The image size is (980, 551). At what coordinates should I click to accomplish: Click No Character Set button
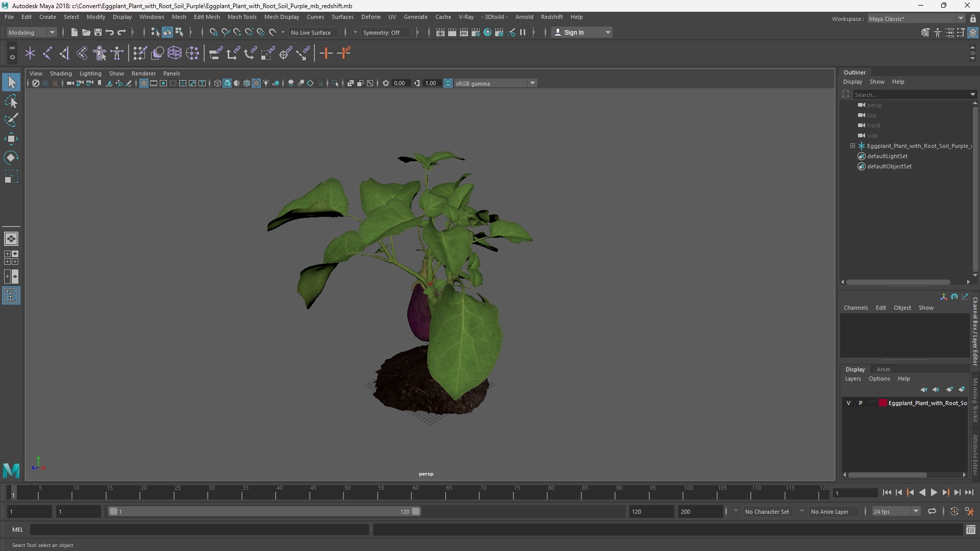point(767,511)
